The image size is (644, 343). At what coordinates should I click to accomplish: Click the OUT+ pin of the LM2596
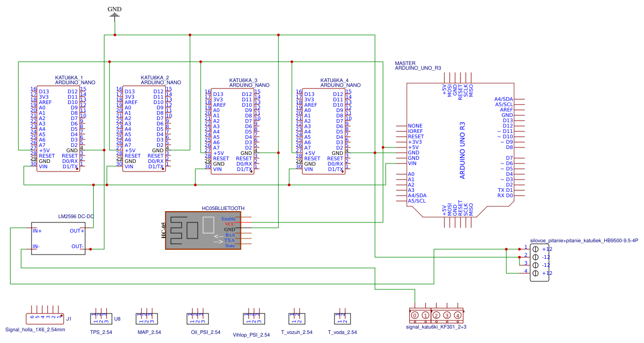click(x=77, y=230)
